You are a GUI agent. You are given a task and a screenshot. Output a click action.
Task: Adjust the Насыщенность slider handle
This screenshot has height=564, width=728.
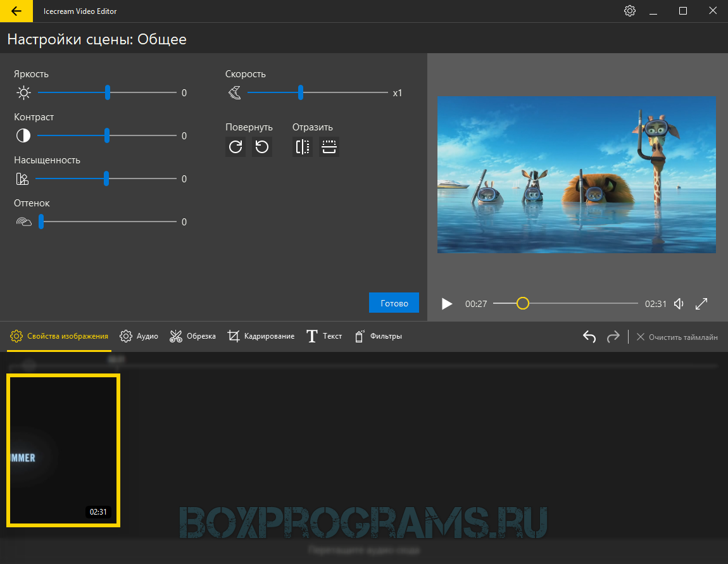106,179
